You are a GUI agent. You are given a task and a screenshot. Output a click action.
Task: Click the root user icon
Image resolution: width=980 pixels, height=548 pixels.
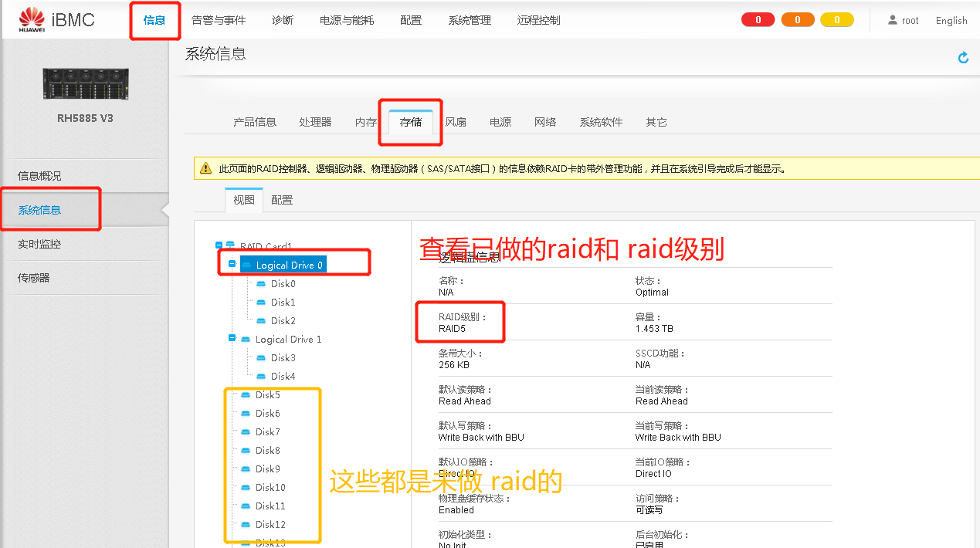(893, 20)
